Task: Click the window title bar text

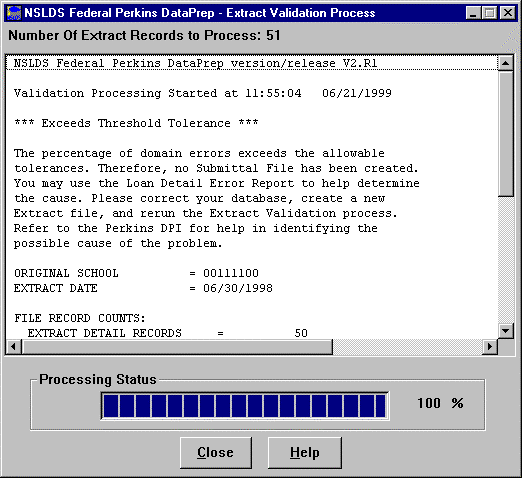Action: point(200,13)
